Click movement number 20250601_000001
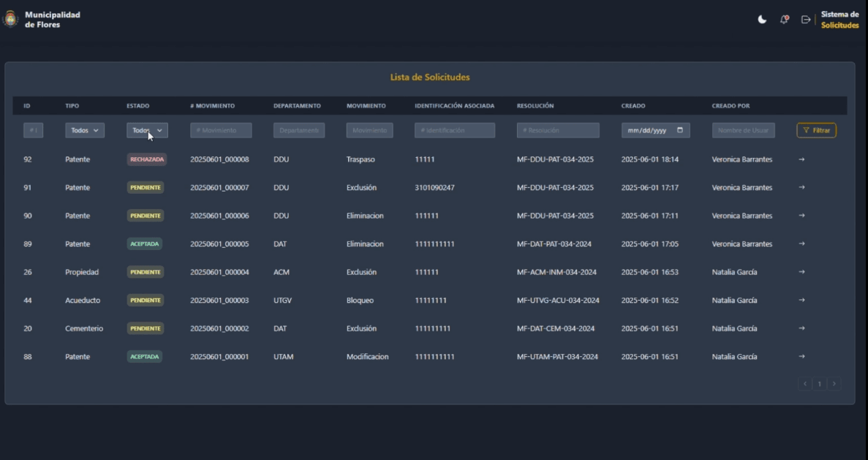The height and width of the screenshot is (460, 868). tap(219, 356)
